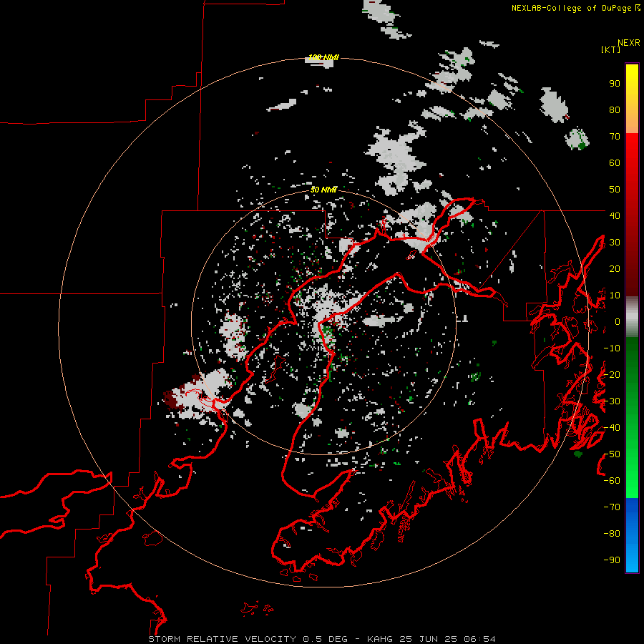Click the -70 knot scale label
Screen dimensions: 644x644
tap(612, 507)
